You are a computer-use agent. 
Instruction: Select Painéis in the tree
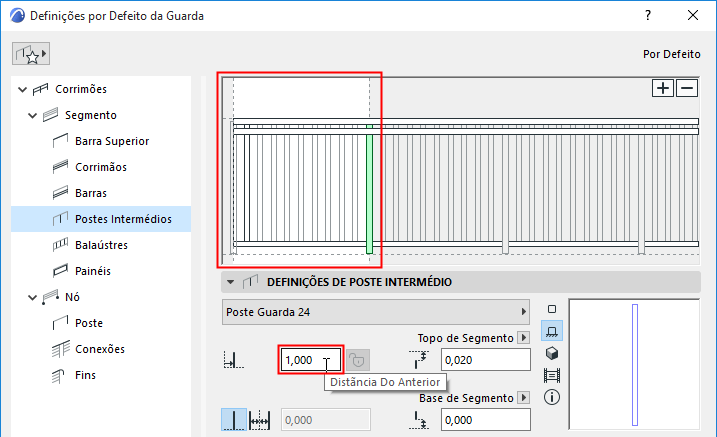click(93, 271)
